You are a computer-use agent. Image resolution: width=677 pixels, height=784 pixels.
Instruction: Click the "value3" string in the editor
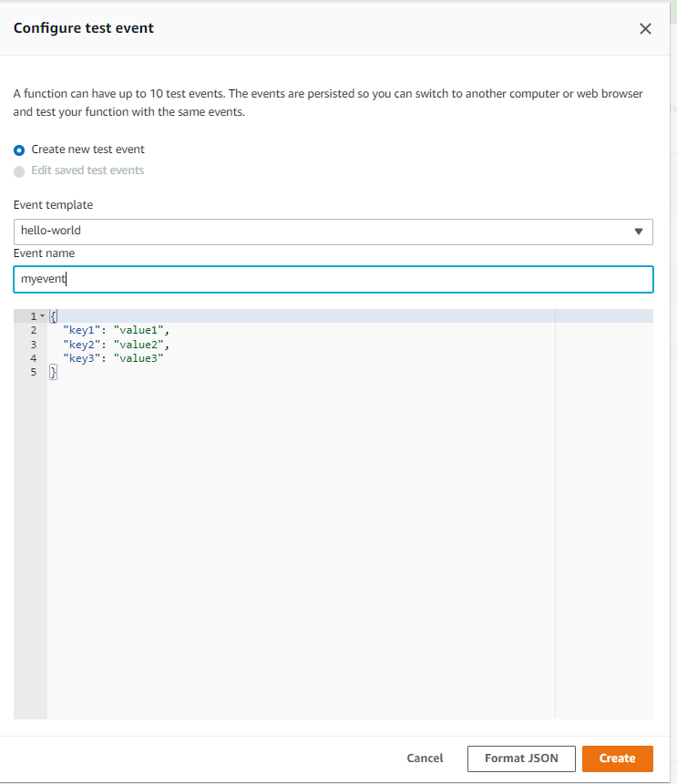coord(138,358)
